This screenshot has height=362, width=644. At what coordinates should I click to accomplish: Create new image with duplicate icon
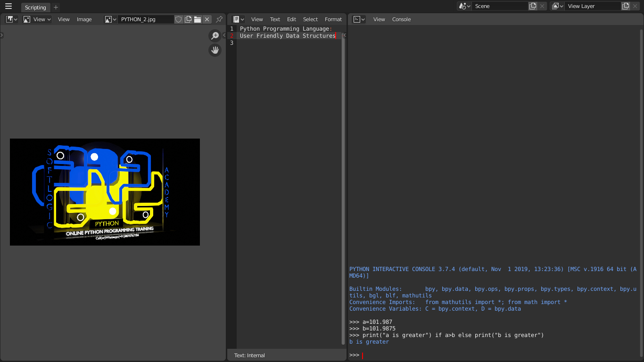pos(188,19)
